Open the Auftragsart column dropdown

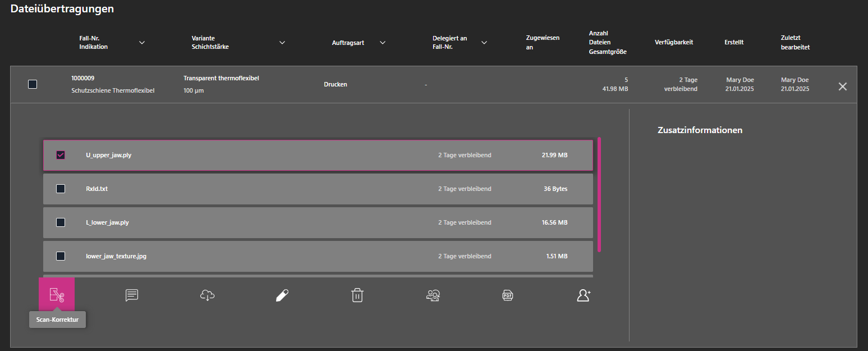tap(383, 43)
